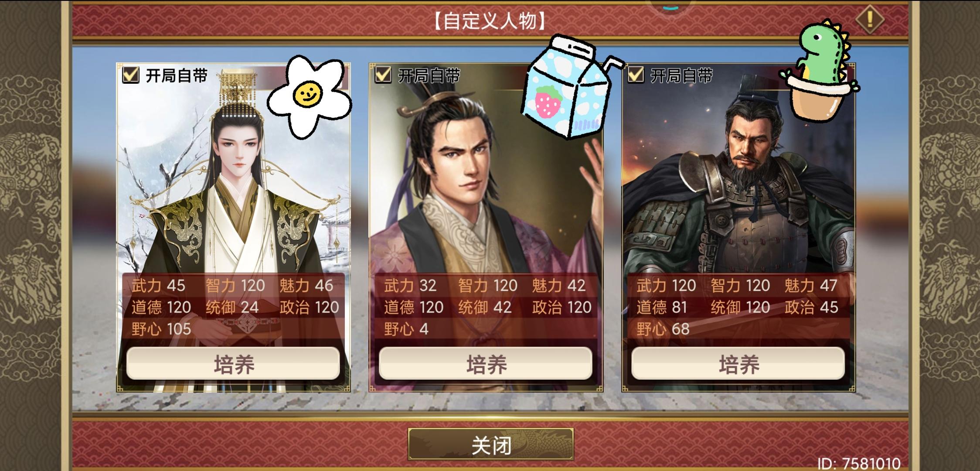Click the 自定义人物 title header
The width and height of the screenshot is (980, 471).
[x=490, y=20]
